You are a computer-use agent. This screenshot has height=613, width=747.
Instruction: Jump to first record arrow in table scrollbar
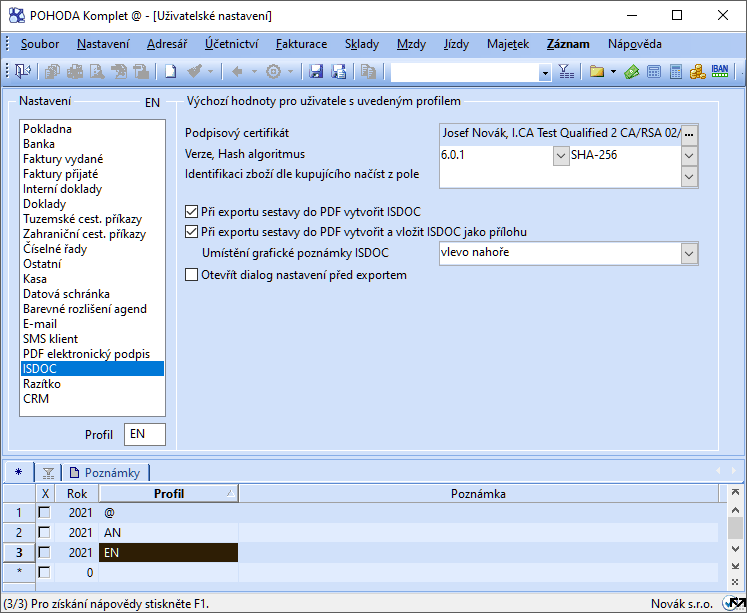[x=735, y=492]
